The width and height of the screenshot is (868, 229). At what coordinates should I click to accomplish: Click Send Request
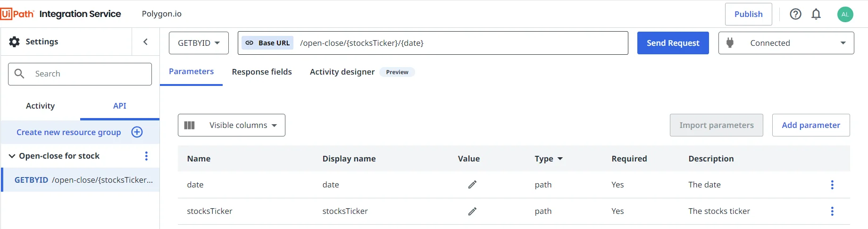click(673, 43)
